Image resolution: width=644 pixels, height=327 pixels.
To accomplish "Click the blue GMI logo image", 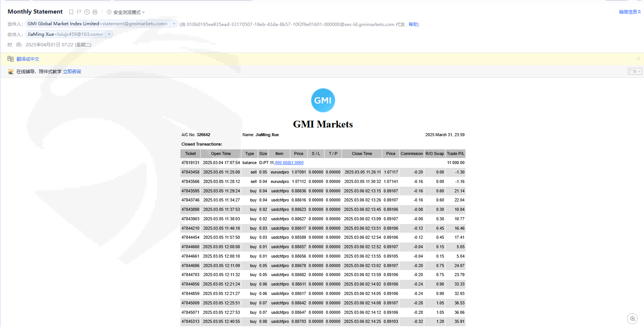I will pyautogui.click(x=323, y=100).
